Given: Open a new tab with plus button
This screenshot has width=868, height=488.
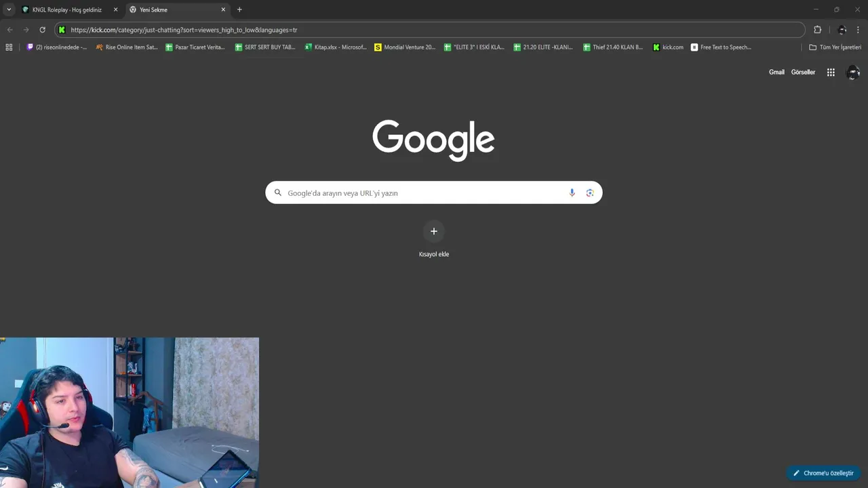Looking at the screenshot, I should [x=239, y=9].
